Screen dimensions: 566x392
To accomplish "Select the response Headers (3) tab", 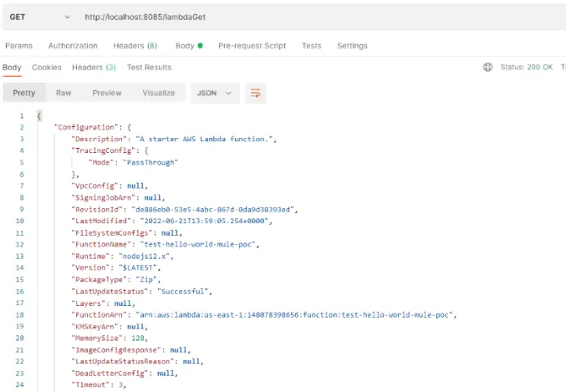I will [94, 68].
